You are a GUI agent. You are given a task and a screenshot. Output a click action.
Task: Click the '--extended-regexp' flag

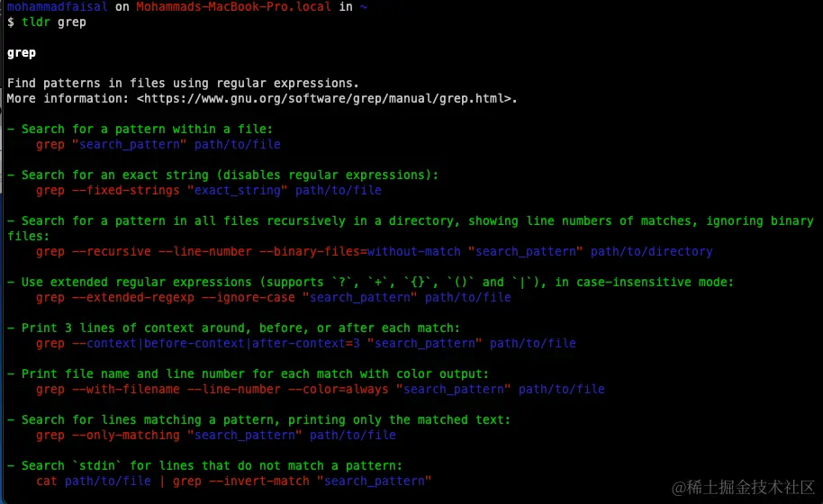132,297
